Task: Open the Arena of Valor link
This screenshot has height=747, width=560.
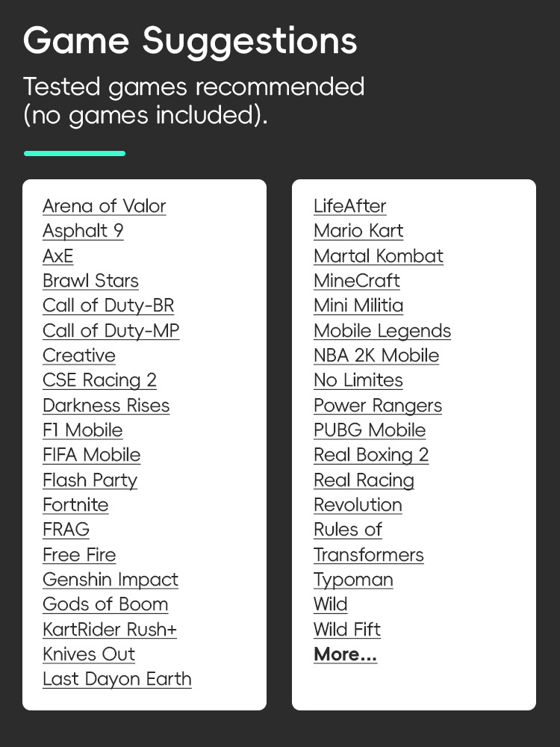Action: coord(104,206)
